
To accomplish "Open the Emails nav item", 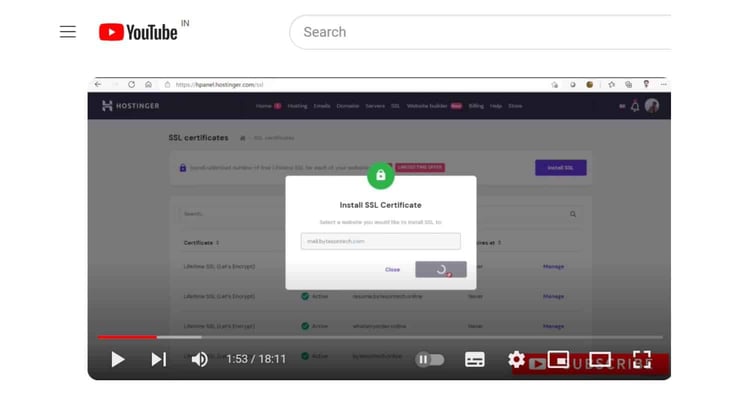I will tap(322, 106).
